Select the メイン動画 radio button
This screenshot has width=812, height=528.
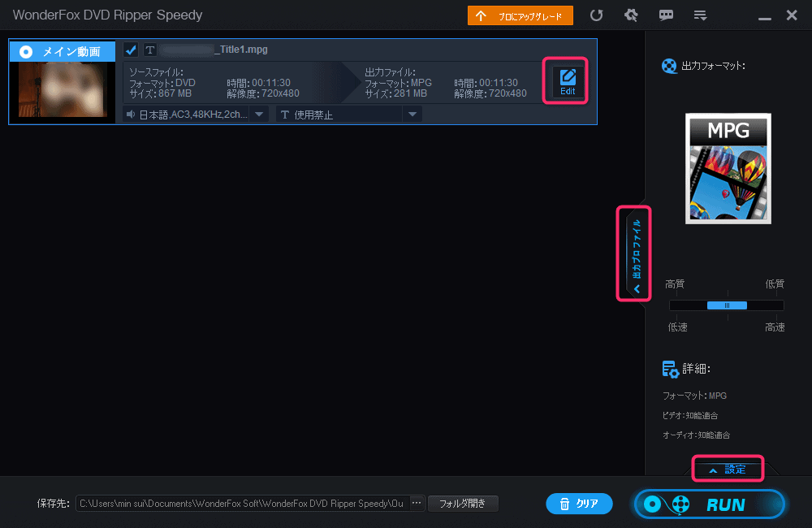tap(26, 52)
